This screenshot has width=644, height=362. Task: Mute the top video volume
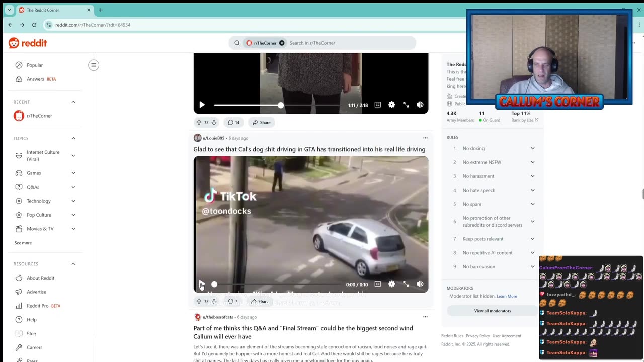[420, 105]
